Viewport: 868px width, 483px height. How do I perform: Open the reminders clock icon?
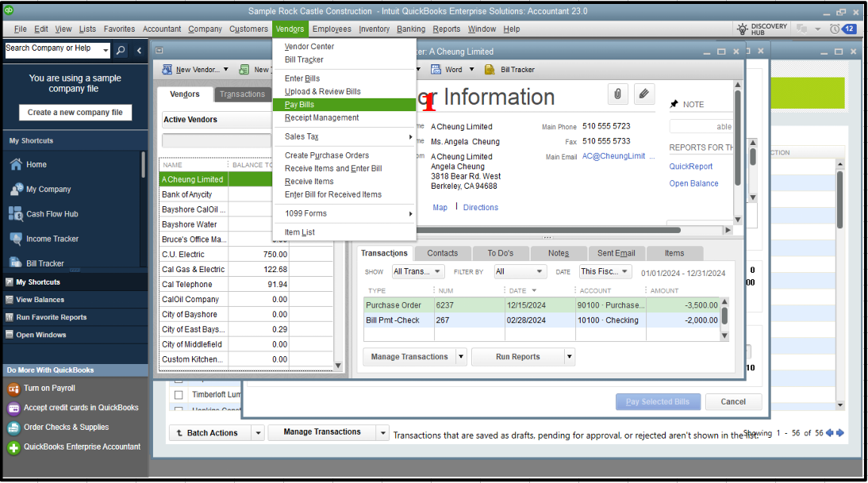[x=834, y=29]
